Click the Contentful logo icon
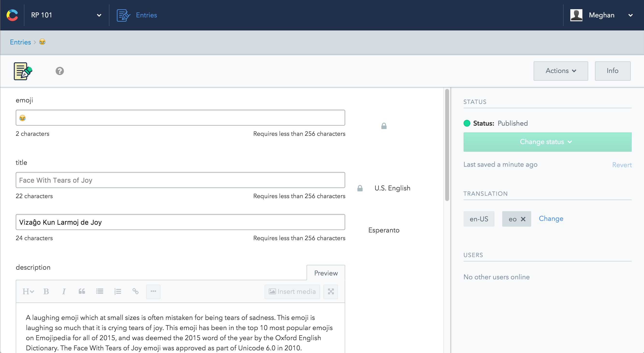 (x=12, y=15)
